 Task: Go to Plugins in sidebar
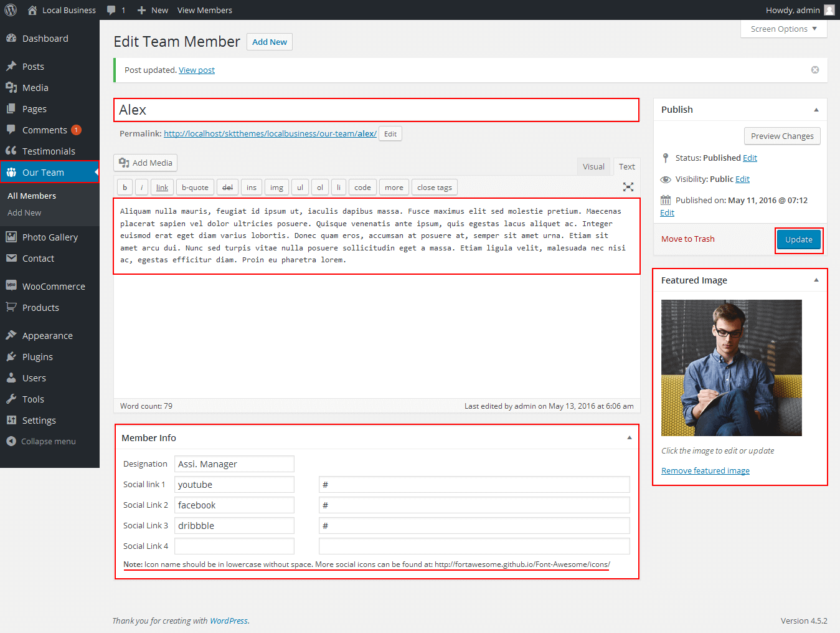(37, 357)
